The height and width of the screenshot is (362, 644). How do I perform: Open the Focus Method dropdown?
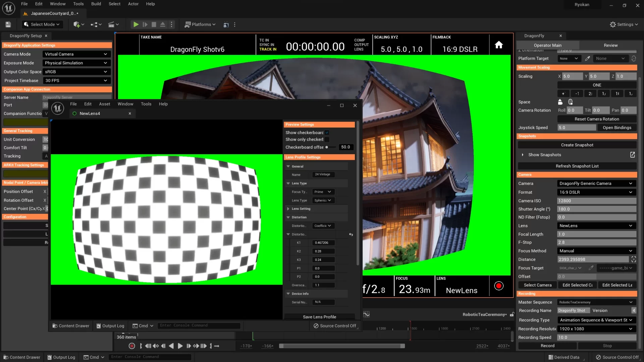click(x=596, y=251)
